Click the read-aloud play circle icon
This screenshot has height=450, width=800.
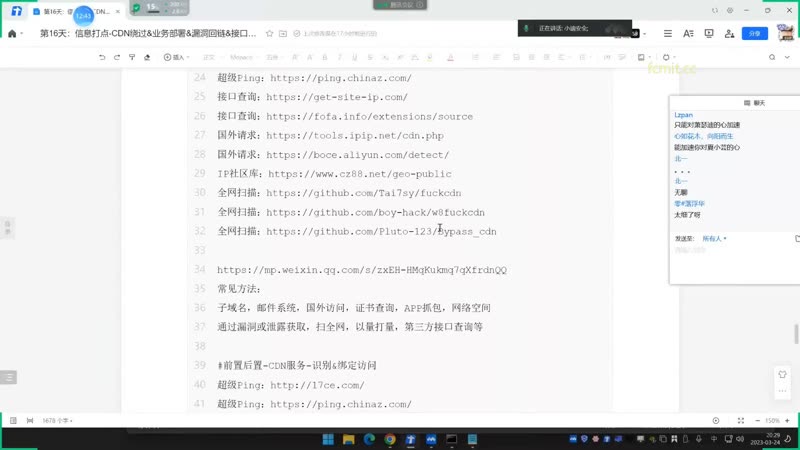716,420
